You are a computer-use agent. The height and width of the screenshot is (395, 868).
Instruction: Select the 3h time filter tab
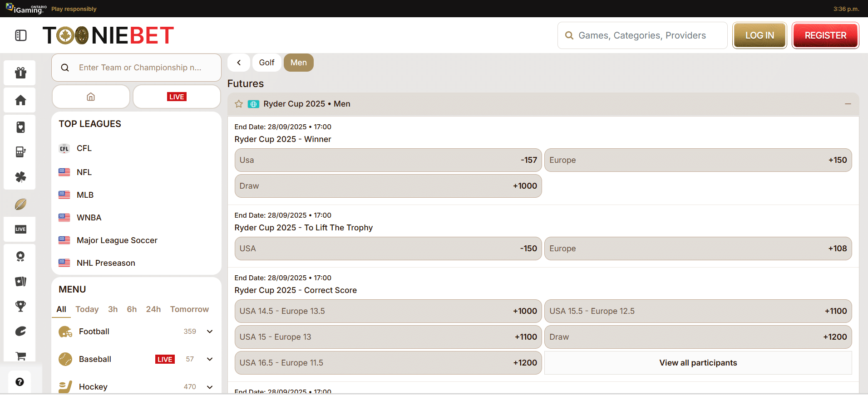(x=113, y=309)
